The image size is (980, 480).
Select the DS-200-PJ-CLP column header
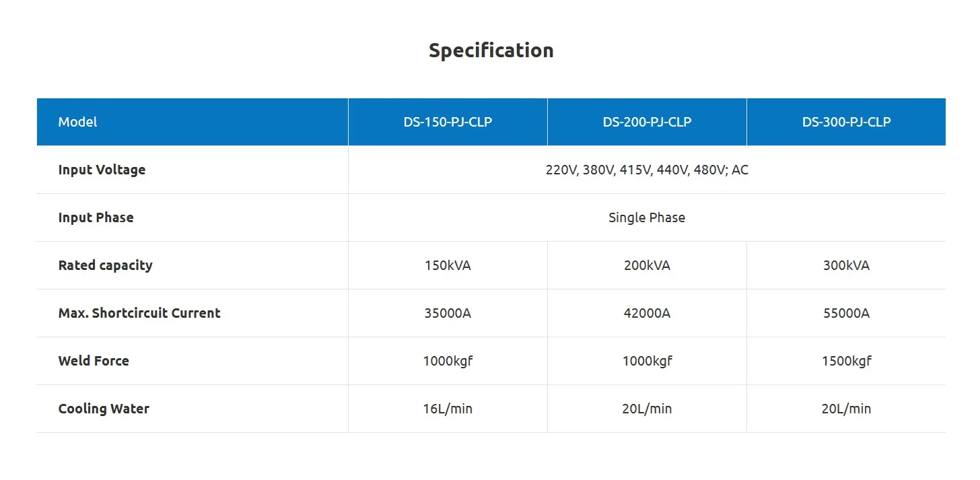[647, 122]
